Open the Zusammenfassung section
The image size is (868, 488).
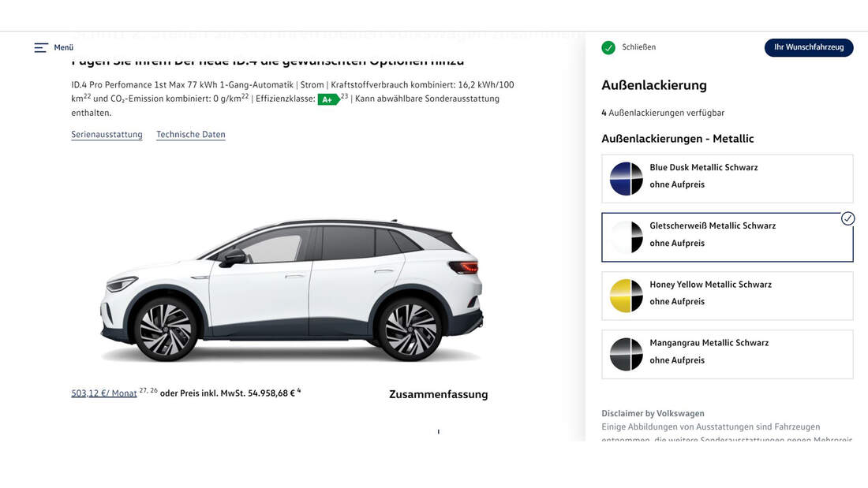439,394
